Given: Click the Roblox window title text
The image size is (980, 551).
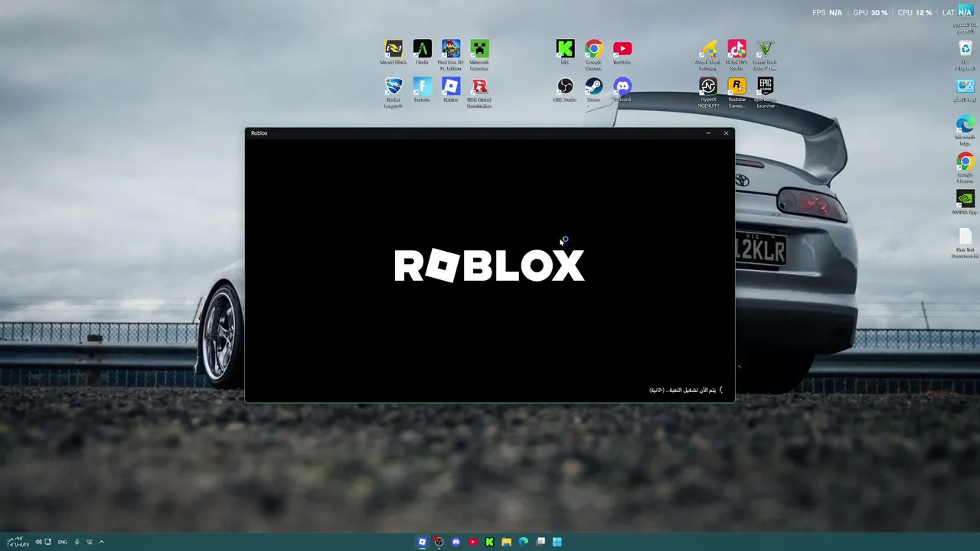Looking at the screenshot, I should [260, 133].
